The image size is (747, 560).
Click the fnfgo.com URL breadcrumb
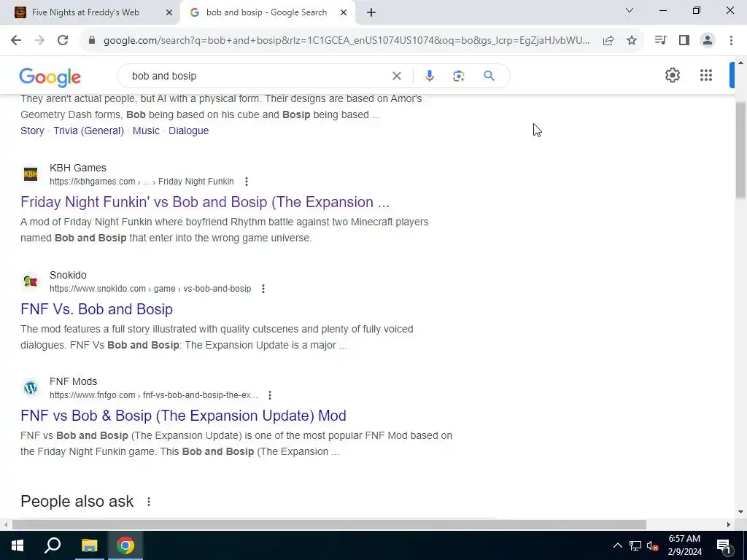(153, 395)
